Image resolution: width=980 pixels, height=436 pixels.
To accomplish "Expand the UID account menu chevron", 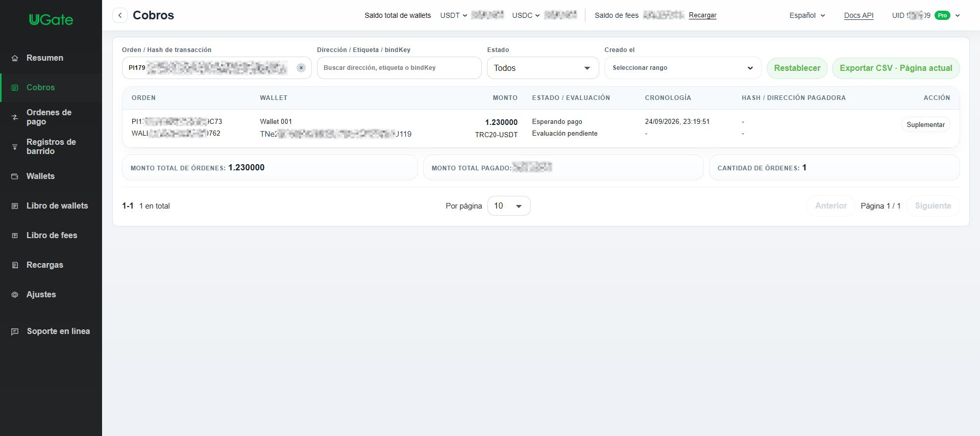I will pyautogui.click(x=958, y=15).
